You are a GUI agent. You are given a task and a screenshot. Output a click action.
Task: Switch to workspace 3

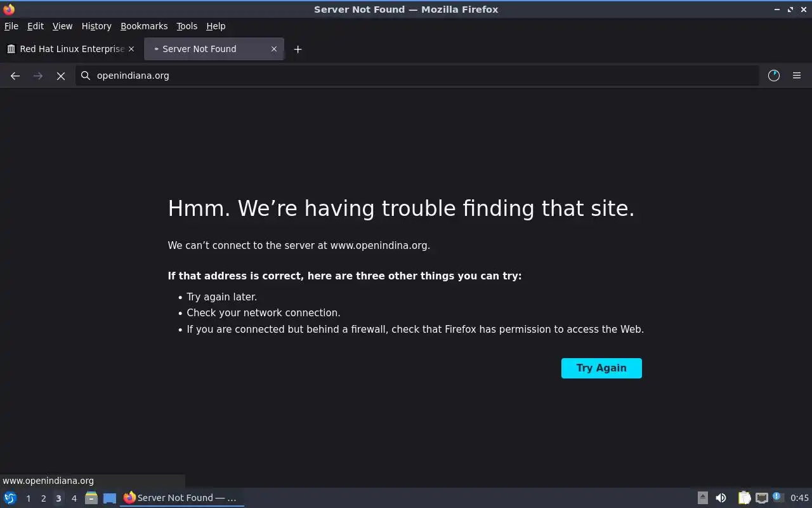pyautogui.click(x=58, y=498)
